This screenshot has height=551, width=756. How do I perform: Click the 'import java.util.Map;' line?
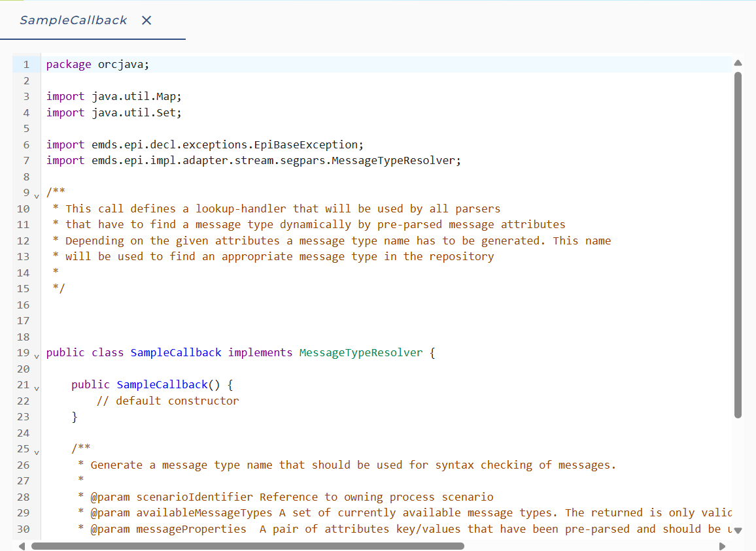114,97
